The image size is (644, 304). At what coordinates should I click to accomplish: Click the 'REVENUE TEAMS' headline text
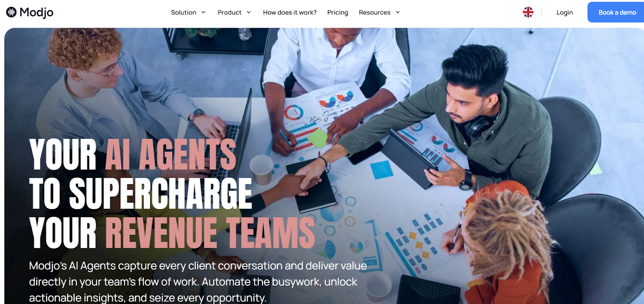pyautogui.click(x=210, y=232)
